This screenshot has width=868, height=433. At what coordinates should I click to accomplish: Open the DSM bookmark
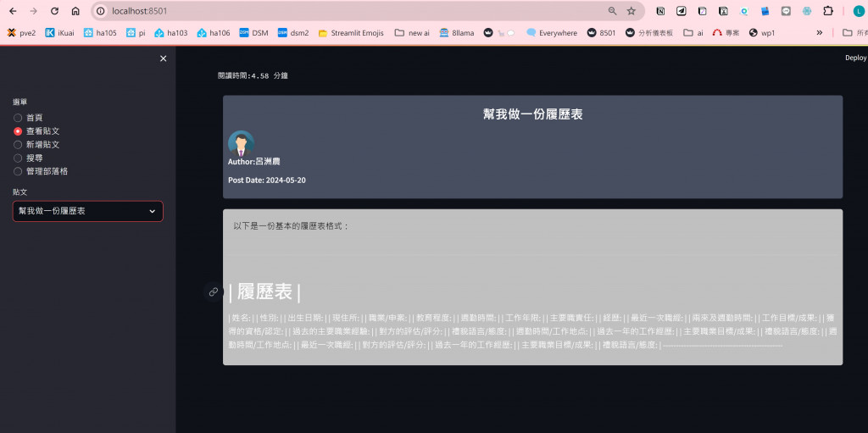pyautogui.click(x=254, y=33)
